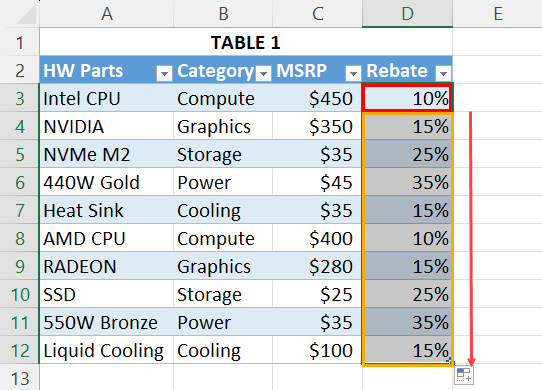Click the Rebate header label
This screenshot has width=542, height=390.
(397, 71)
